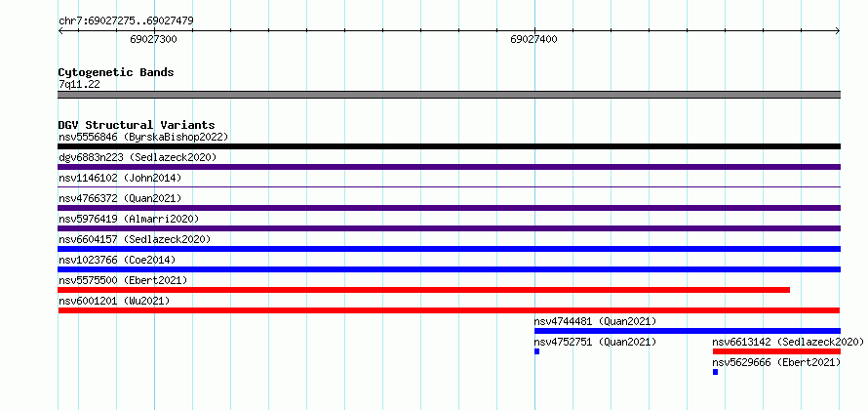The width and height of the screenshot is (868, 410).
Task: Open the nsv1146102 (John2014) label
Action: (120, 178)
